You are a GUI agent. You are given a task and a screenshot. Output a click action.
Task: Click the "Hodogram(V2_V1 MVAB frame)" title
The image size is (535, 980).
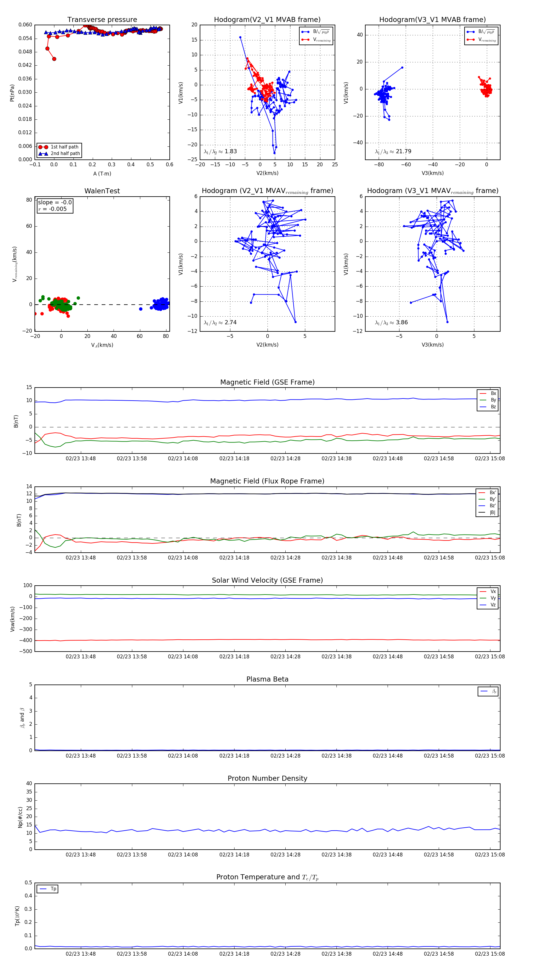click(267, 19)
